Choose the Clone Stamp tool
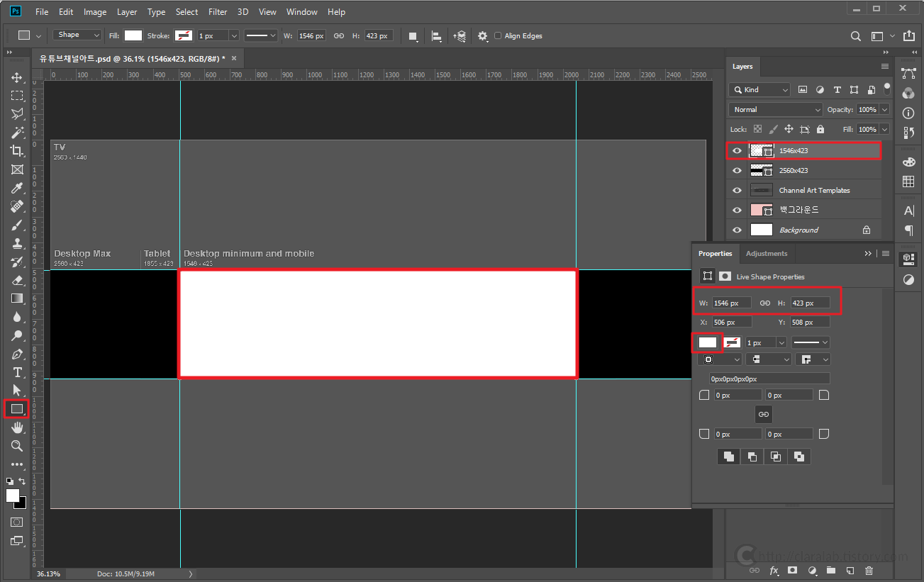Screen dimensions: 924x582 click(17, 243)
